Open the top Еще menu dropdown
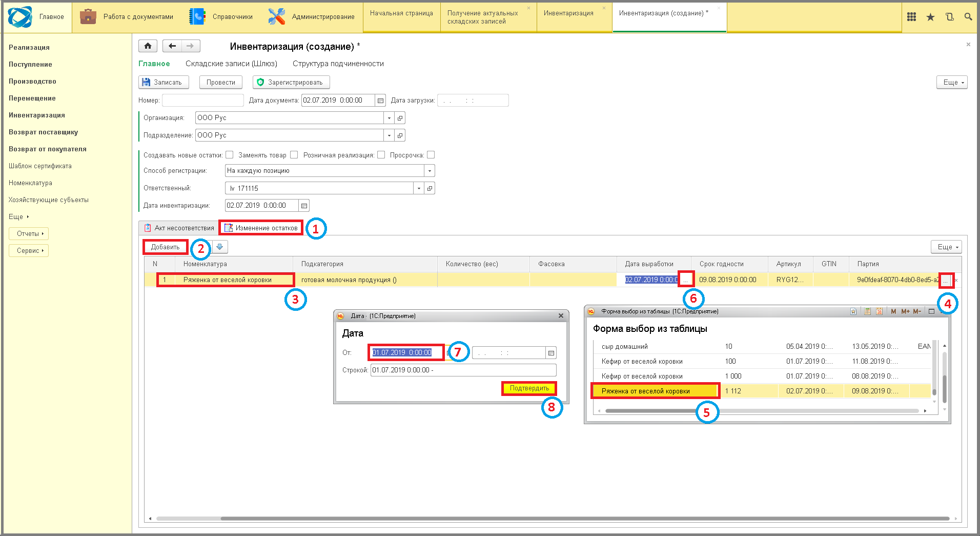The height and width of the screenshot is (536, 980). (952, 82)
